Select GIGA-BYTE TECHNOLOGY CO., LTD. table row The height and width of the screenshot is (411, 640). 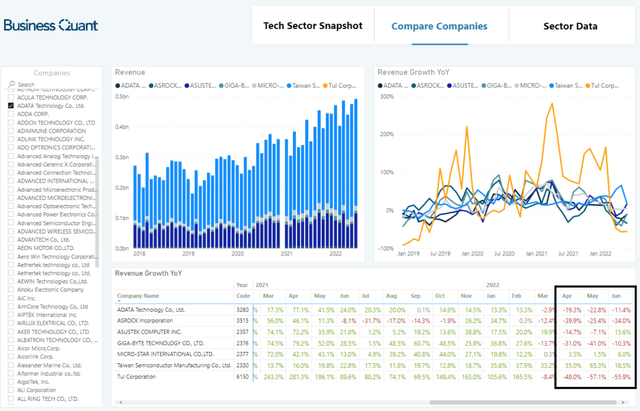point(160,343)
